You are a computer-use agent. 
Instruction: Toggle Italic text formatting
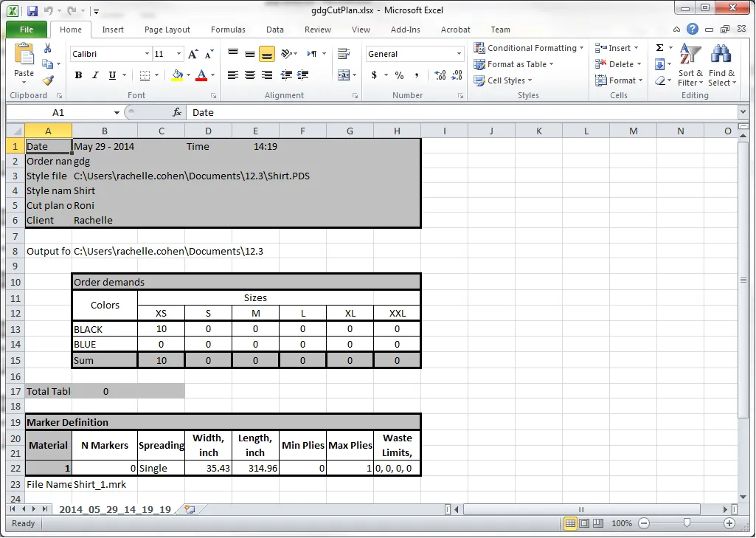(95, 75)
